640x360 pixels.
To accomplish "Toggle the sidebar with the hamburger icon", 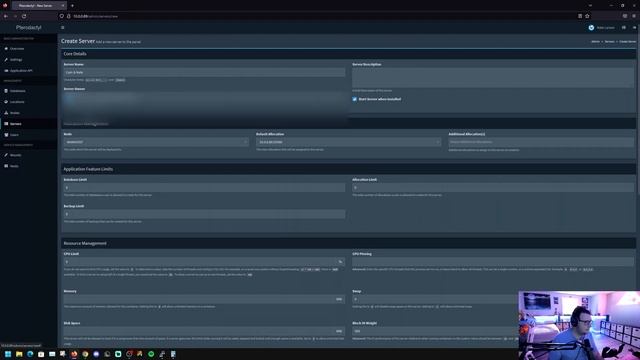I will point(62,27).
